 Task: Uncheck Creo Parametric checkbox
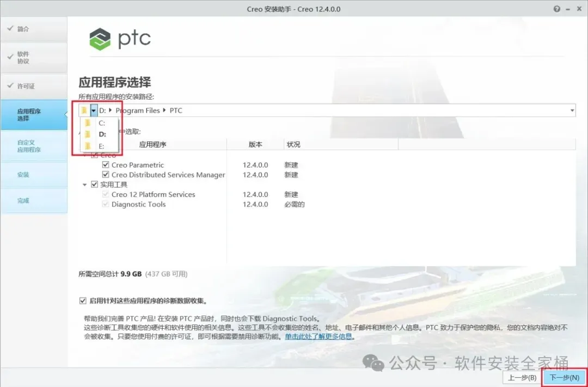tap(106, 164)
